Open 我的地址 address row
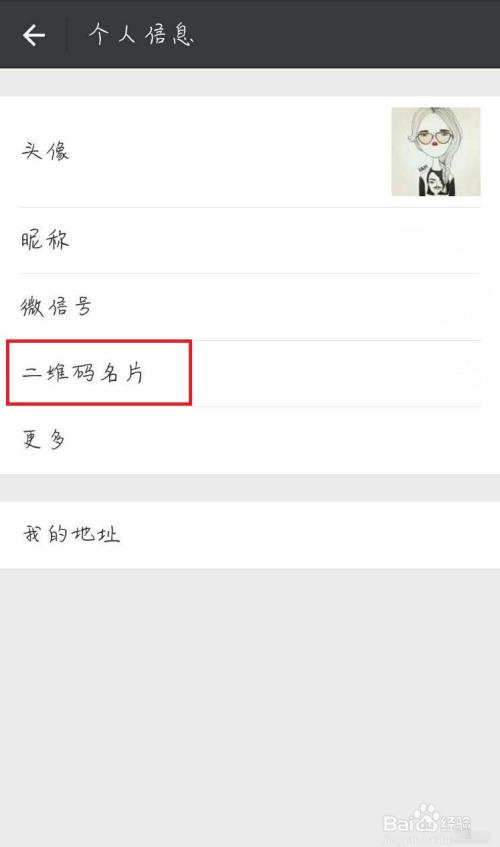 [x=250, y=535]
